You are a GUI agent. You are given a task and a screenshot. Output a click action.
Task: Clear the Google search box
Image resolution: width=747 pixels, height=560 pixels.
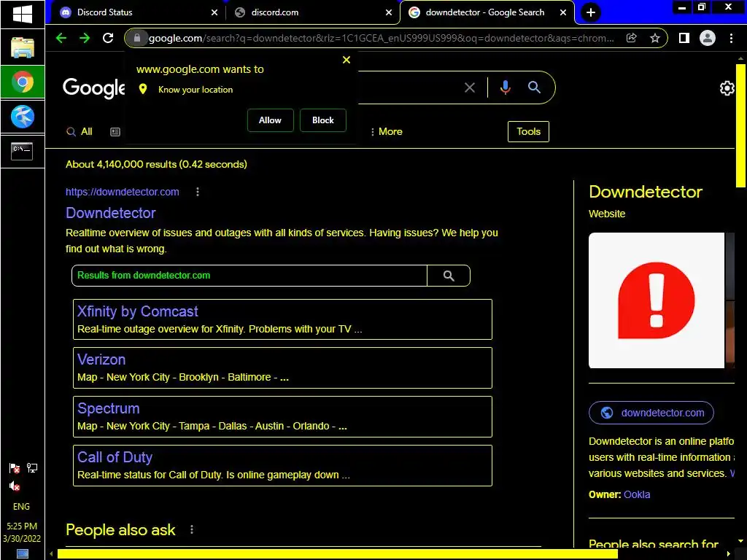tap(470, 87)
